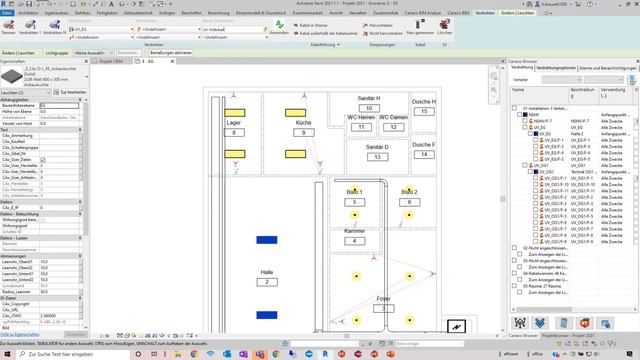Check the UV_OG1/F-10 row checkbox

coord(536,184)
